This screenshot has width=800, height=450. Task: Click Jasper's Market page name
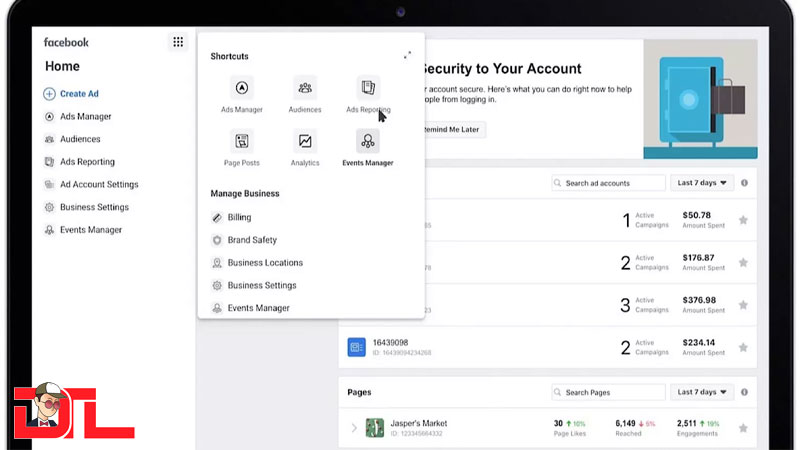[x=419, y=423]
